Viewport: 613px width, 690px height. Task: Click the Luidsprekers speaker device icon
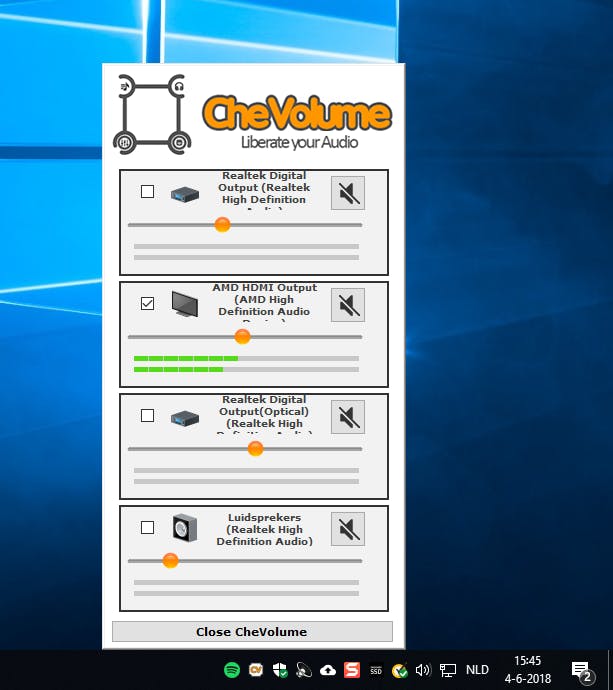[x=185, y=528]
